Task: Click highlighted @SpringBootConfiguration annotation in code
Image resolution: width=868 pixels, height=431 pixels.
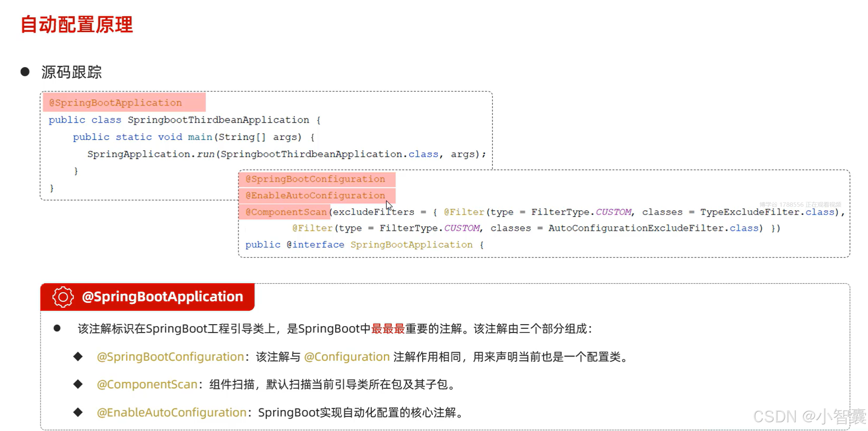Action: pos(315,179)
